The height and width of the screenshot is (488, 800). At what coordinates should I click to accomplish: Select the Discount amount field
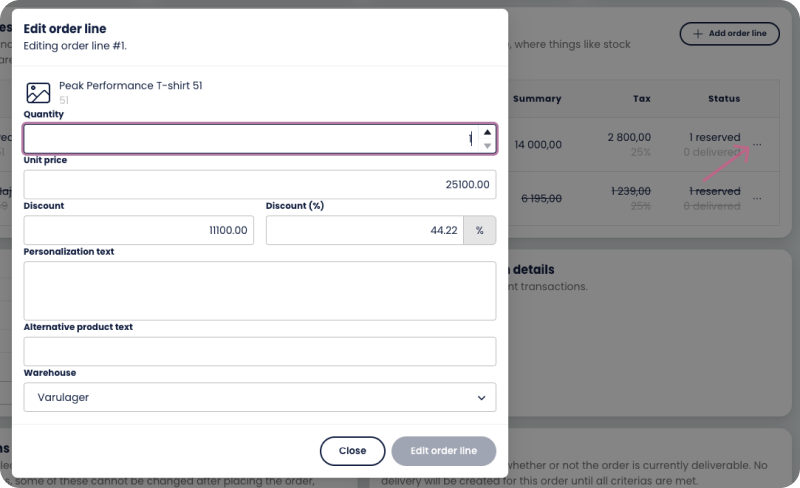139,230
